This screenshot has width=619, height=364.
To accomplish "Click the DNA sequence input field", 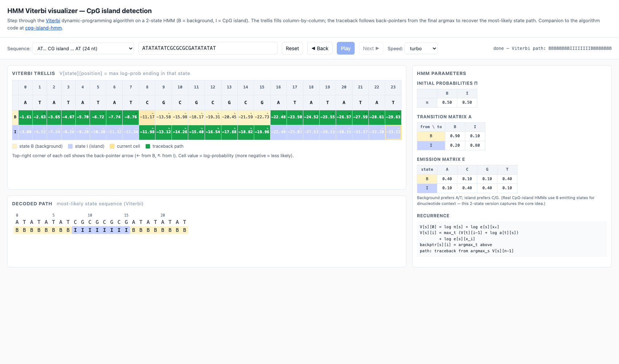I will coord(208,48).
